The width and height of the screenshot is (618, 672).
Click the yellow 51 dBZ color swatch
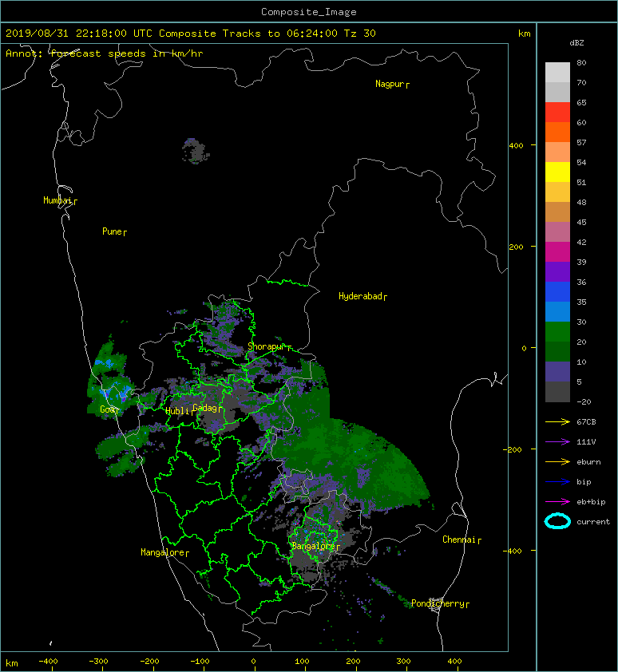pyautogui.click(x=557, y=172)
